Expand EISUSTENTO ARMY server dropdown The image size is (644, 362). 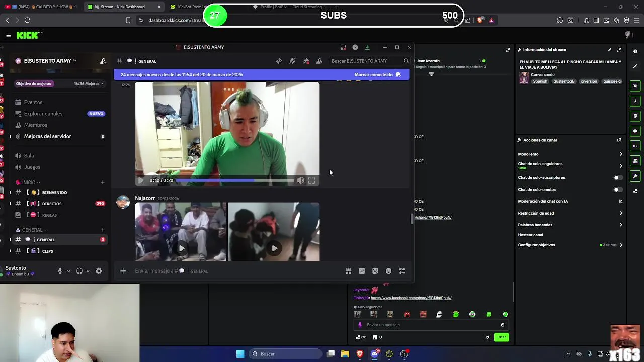click(x=74, y=61)
